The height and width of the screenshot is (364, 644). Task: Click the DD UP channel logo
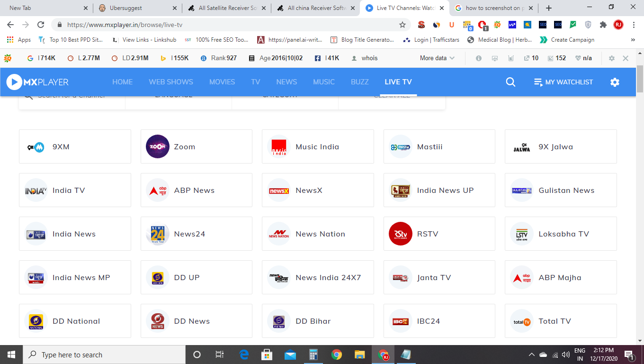(x=158, y=277)
